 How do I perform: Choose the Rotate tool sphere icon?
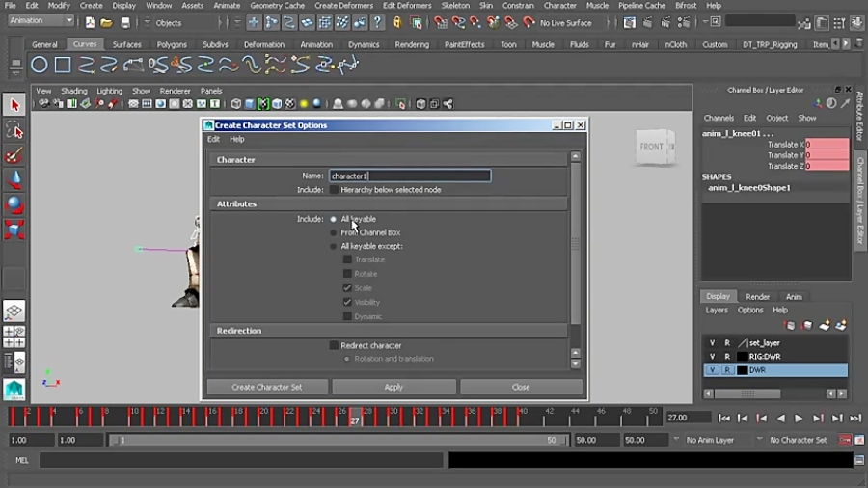(14, 204)
